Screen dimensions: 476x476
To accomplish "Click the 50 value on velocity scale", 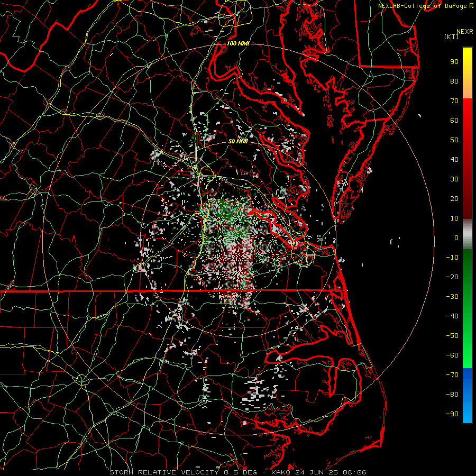I will [454, 140].
